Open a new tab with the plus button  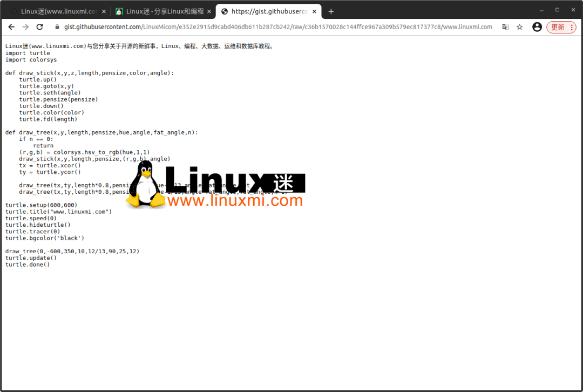tap(331, 11)
